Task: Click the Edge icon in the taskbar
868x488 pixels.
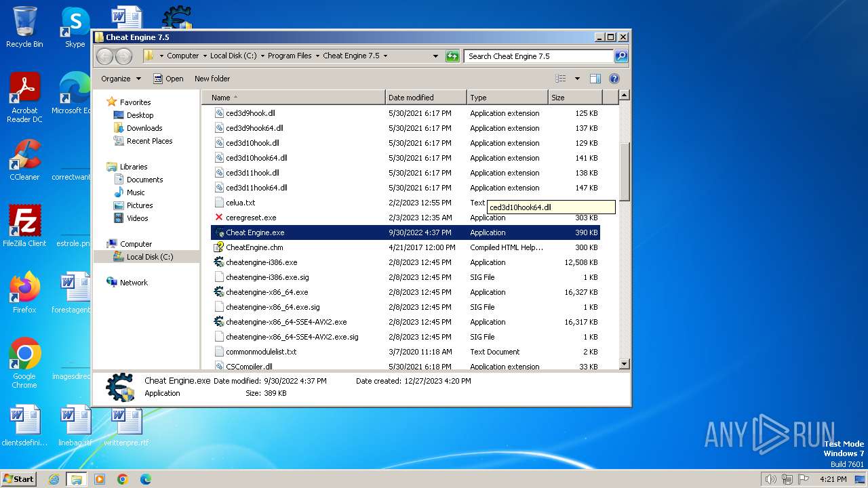Action: click(145, 479)
